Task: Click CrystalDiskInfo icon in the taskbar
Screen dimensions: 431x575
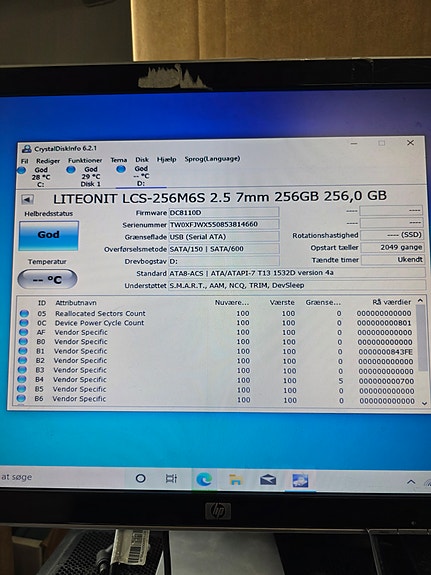Action: click(x=300, y=480)
